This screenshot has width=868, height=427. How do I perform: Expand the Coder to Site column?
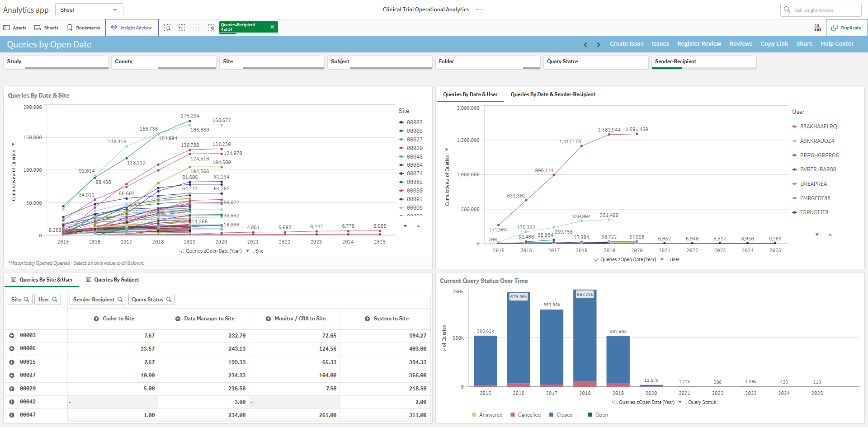click(96, 319)
